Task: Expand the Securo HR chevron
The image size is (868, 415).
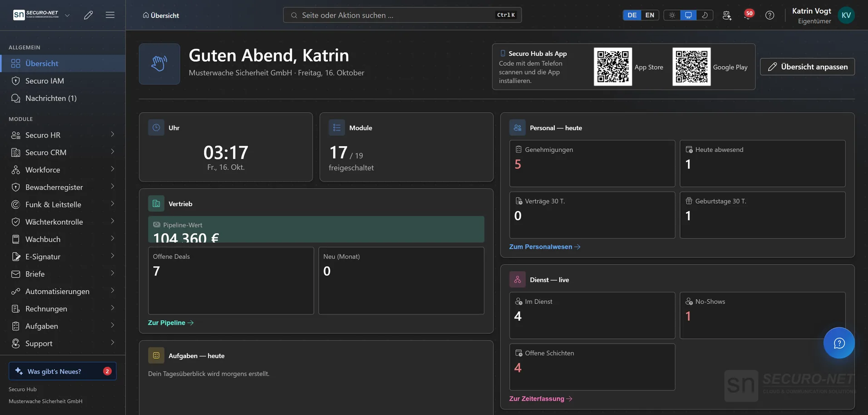Action: (113, 134)
